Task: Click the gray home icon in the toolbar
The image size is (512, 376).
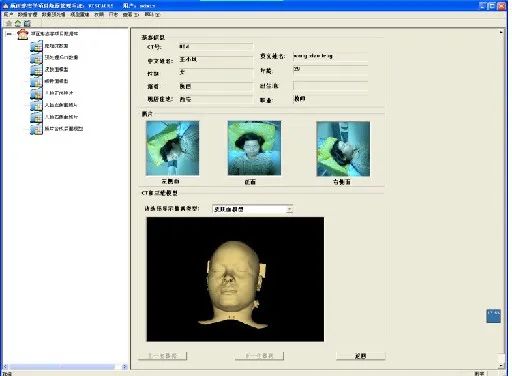Action: point(9,23)
